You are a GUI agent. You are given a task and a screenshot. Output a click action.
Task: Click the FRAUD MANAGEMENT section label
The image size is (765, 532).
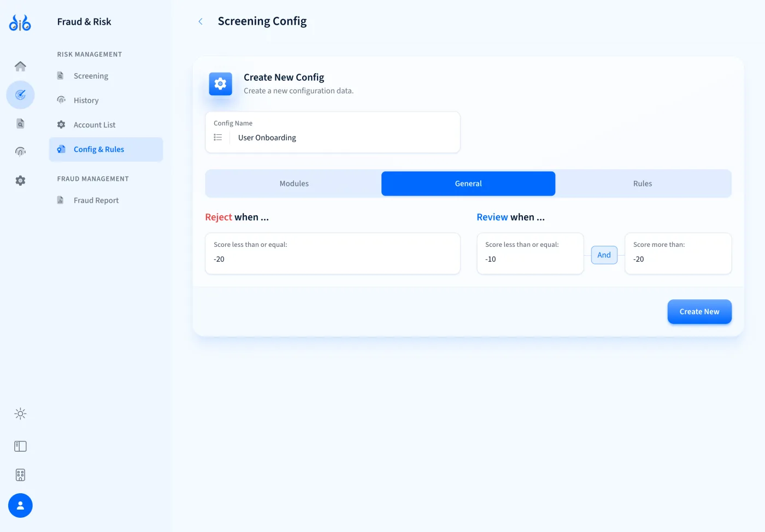click(x=93, y=179)
